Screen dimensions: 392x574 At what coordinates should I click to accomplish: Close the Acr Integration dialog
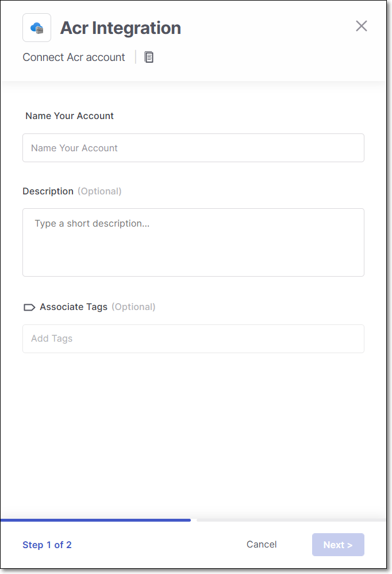tap(362, 26)
